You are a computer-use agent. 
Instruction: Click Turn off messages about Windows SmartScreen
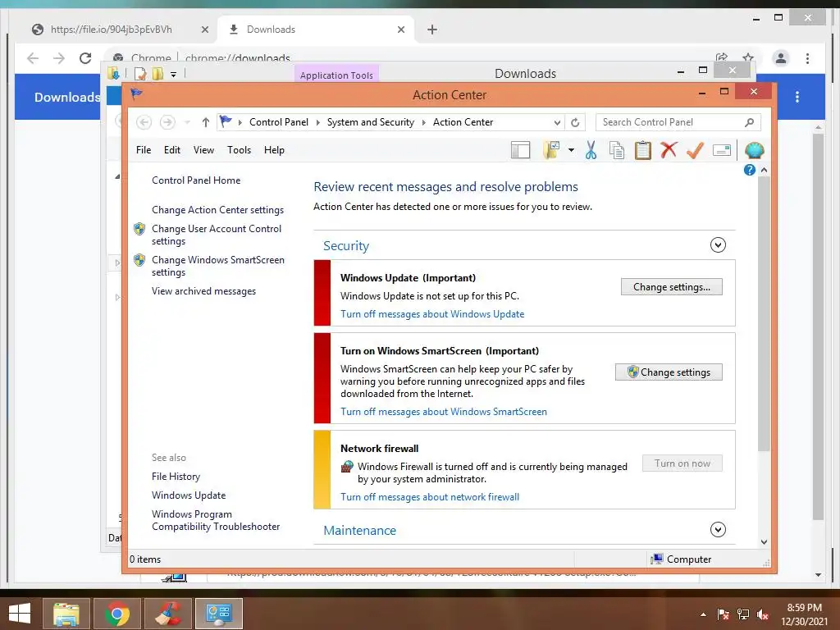[x=444, y=412]
